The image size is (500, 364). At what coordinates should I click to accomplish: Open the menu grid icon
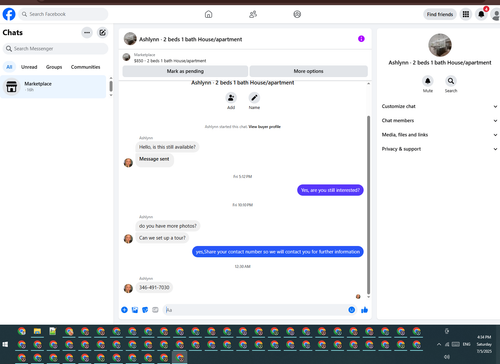(466, 14)
